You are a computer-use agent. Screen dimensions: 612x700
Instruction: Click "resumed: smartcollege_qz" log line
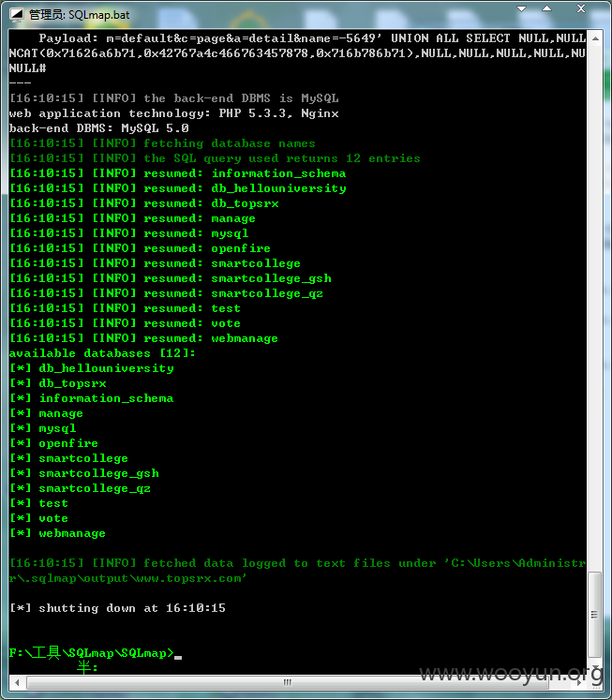167,293
